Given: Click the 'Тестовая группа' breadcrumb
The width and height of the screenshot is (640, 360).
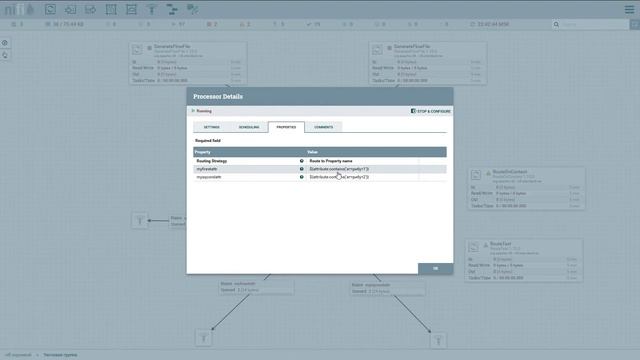Looking at the screenshot, I should point(60,355).
